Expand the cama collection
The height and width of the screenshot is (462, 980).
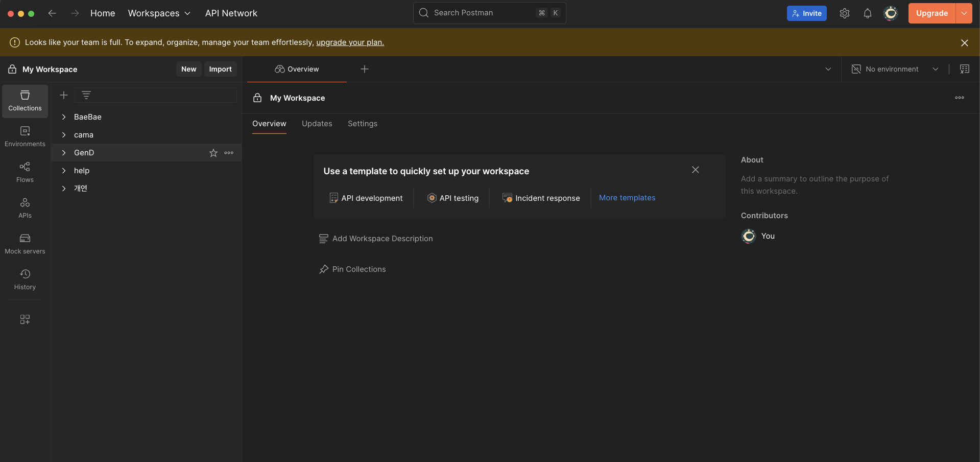[x=64, y=135]
